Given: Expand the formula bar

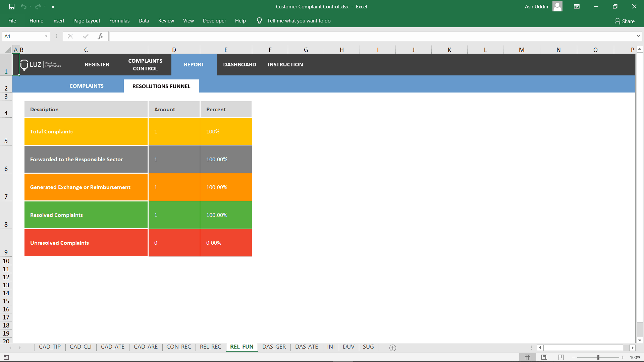Looking at the screenshot, I should point(638,36).
